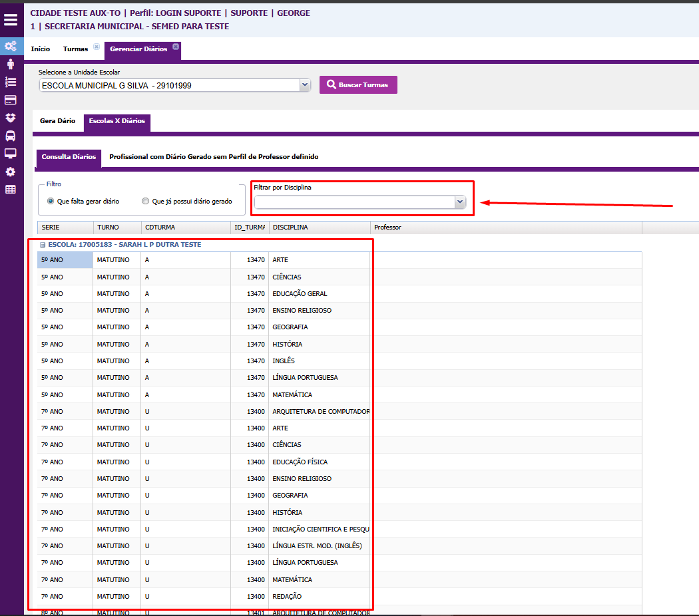Select 'Que falta gerar diário' radio option
Image resolution: width=699 pixels, height=616 pixels.
pyautogui.click(x=51, y=201)
